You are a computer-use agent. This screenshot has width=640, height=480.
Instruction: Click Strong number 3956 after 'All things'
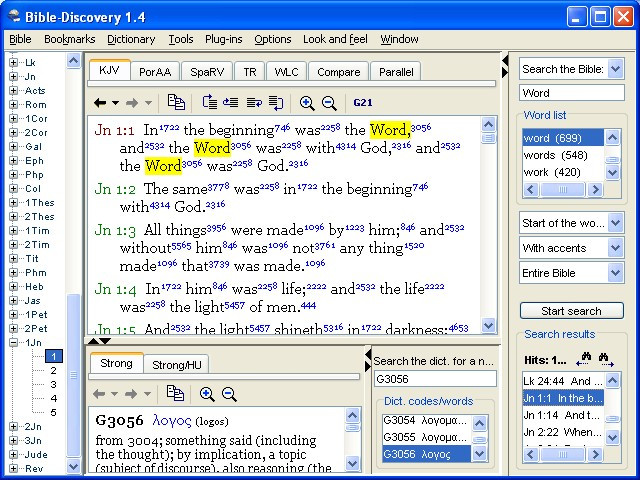(216, 227)
